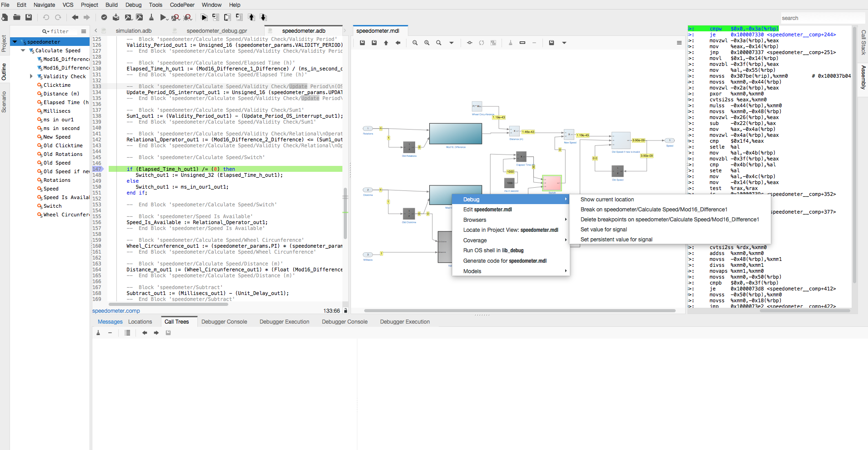The width and height of the screenshot is (868, 450).
Task: Click the search field at top right
Action: 823,18
